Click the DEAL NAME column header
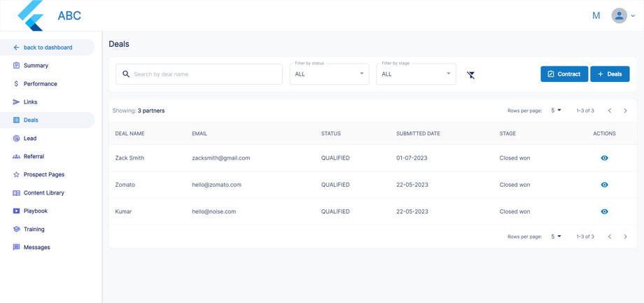 129,134
